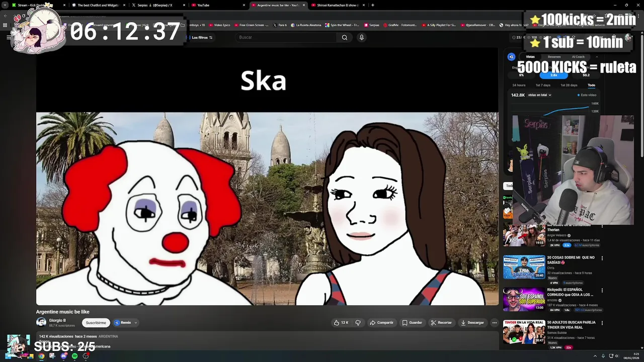Switch to the Serpias X tab

tap(157, 5)
